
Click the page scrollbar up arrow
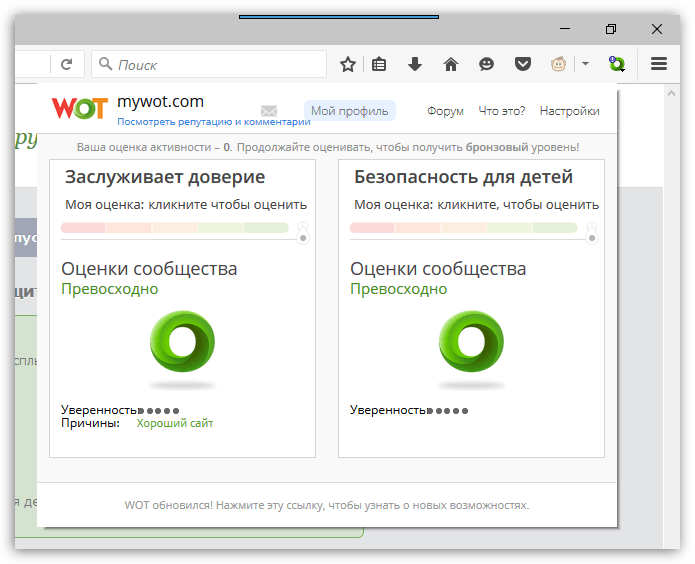coord(671,93)
